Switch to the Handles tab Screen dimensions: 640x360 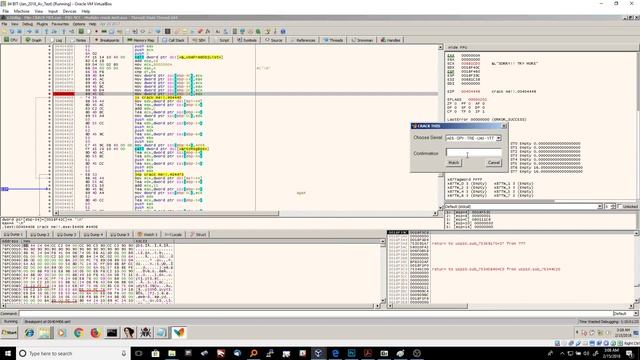391,40
